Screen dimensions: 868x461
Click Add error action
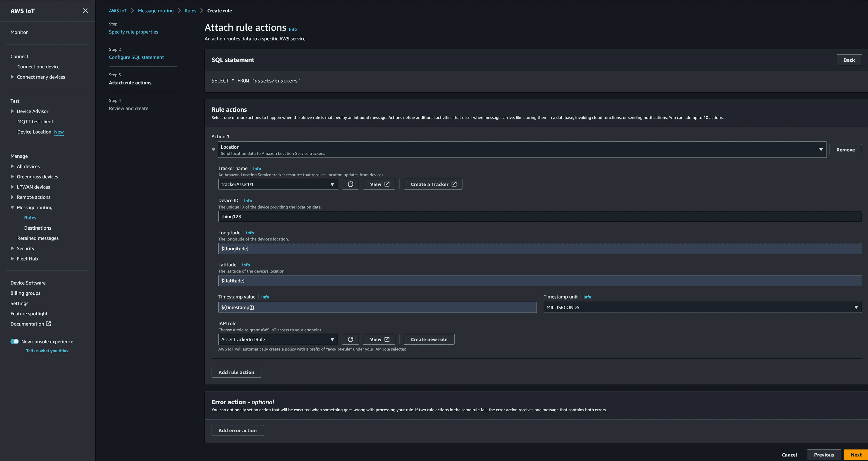(238, 430)
